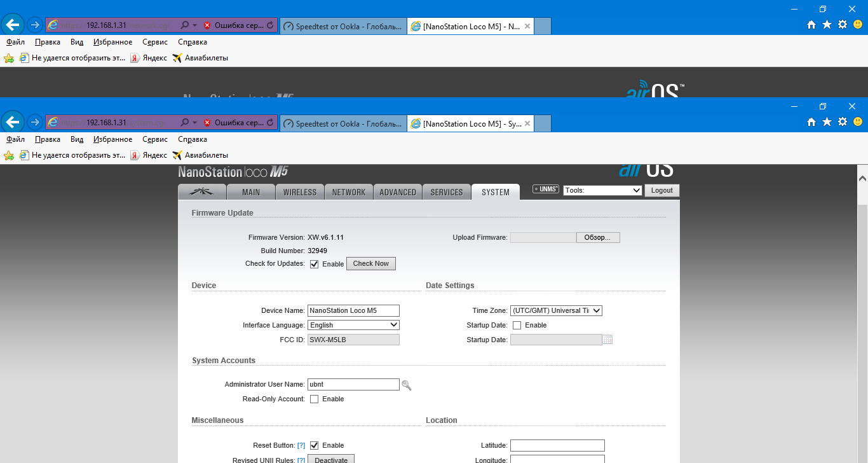Click the Logout button

click(x=661, y=190)
